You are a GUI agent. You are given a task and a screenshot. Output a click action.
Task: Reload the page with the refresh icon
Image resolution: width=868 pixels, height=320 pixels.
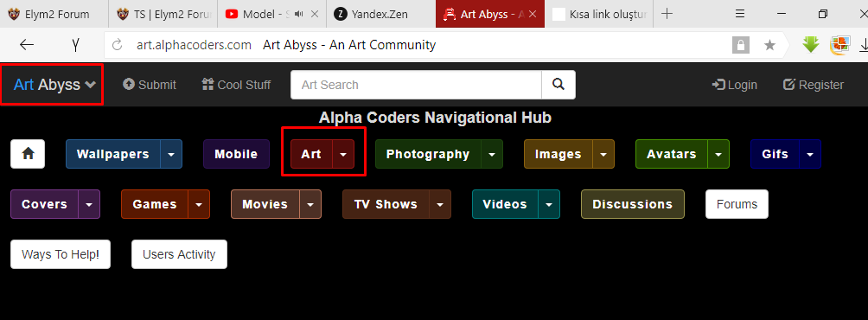(x=117, y=45)
